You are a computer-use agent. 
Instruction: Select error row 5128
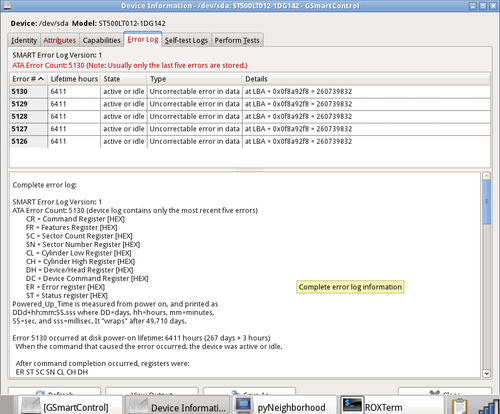250,116
